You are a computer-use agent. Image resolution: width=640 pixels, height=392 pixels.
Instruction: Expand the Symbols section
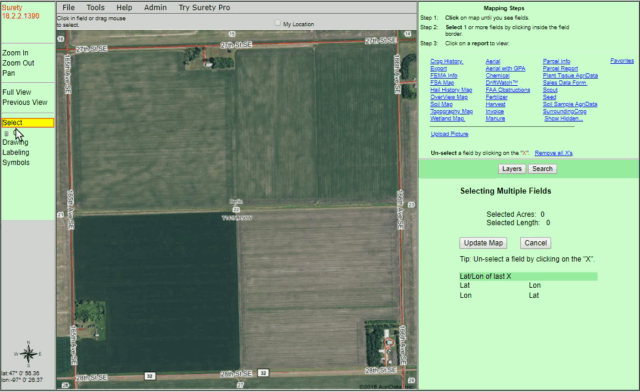point(16,162)
